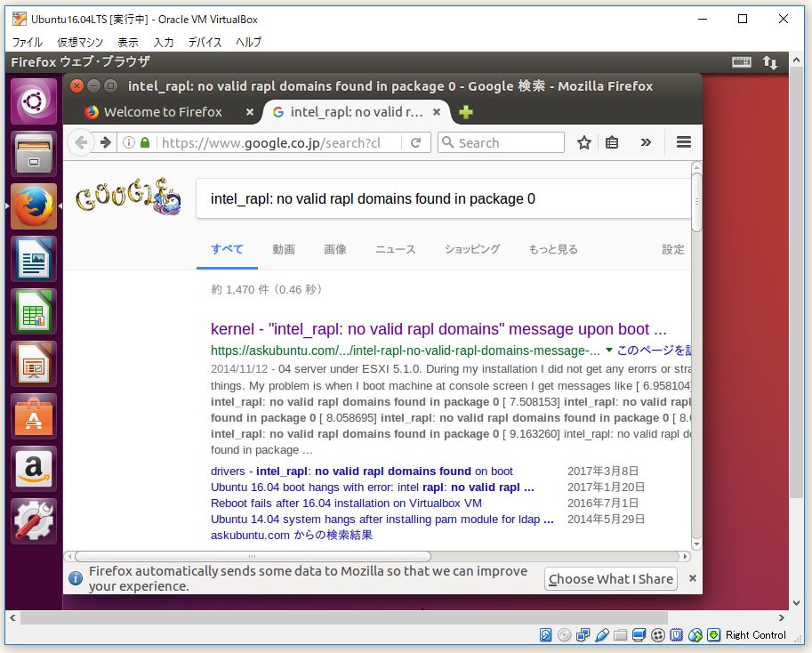Open Ubuntu Software center in the launcher

click(x=34, y=416)
